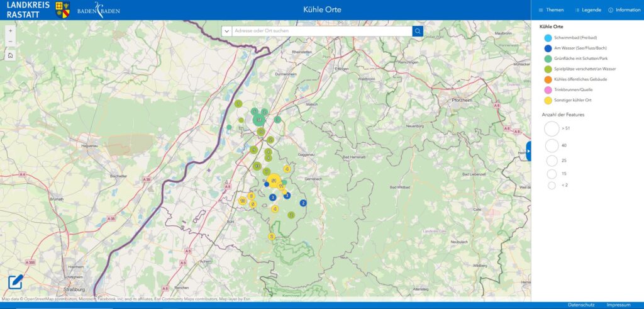Open the Information tab
Screen dimensions: 644x309
click(624, 10)
